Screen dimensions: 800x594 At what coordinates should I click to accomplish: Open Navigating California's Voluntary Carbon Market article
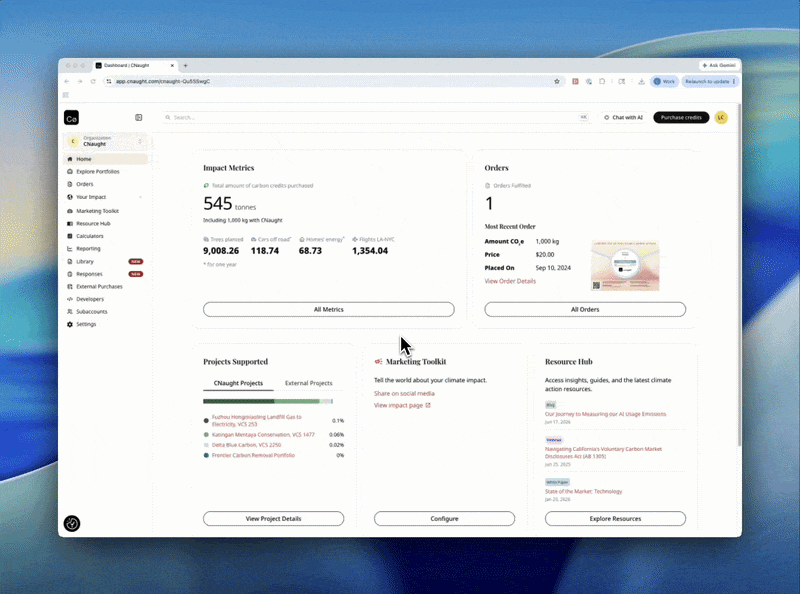tap(603, 453)
